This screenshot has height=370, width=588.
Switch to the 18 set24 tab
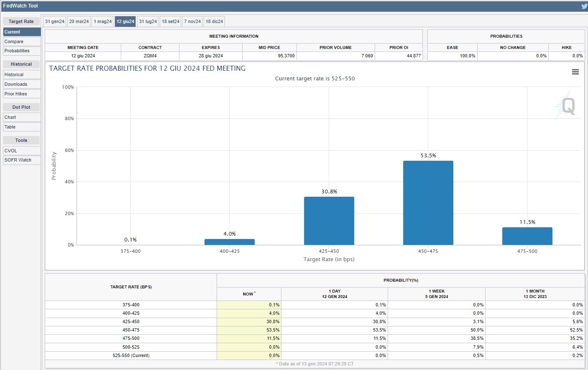pos(171,21)
